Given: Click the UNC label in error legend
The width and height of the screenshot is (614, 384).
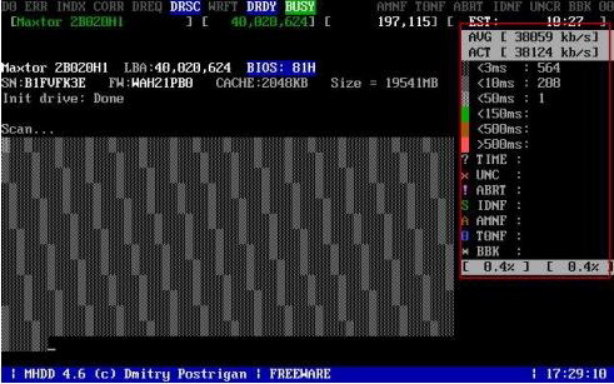Looking at the screenshot, I should 488,175.
